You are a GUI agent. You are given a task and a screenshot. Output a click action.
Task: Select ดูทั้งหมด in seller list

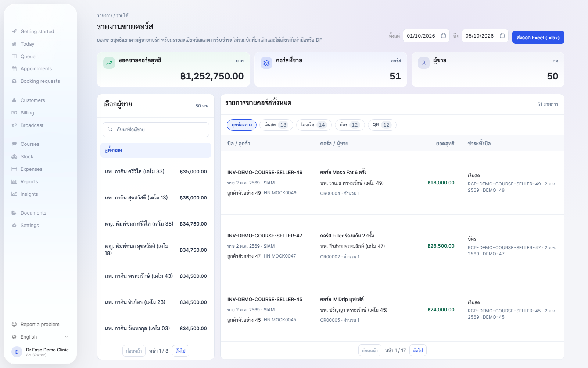coord(156,150)
